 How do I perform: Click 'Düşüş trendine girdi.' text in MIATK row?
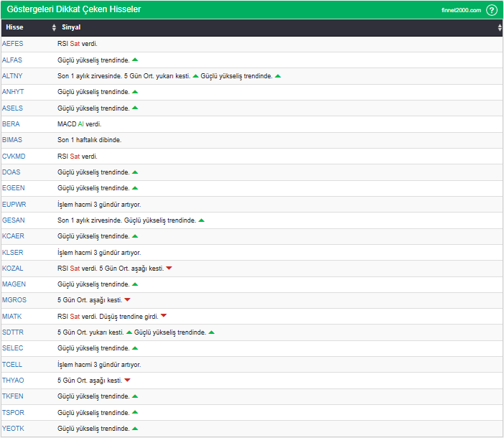click(x=129, y=317)
